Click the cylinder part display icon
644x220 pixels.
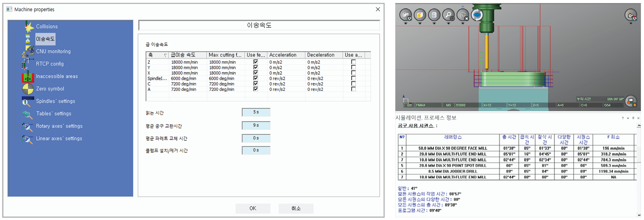434,15
